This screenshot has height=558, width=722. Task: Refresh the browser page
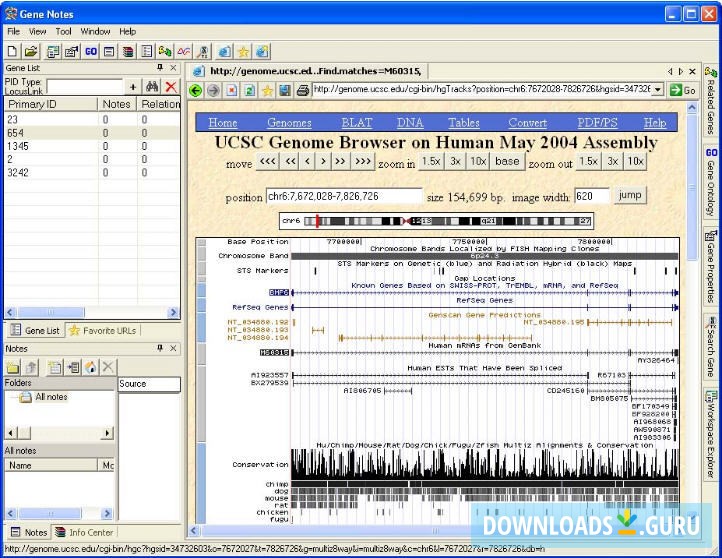[x=250, y=90]
